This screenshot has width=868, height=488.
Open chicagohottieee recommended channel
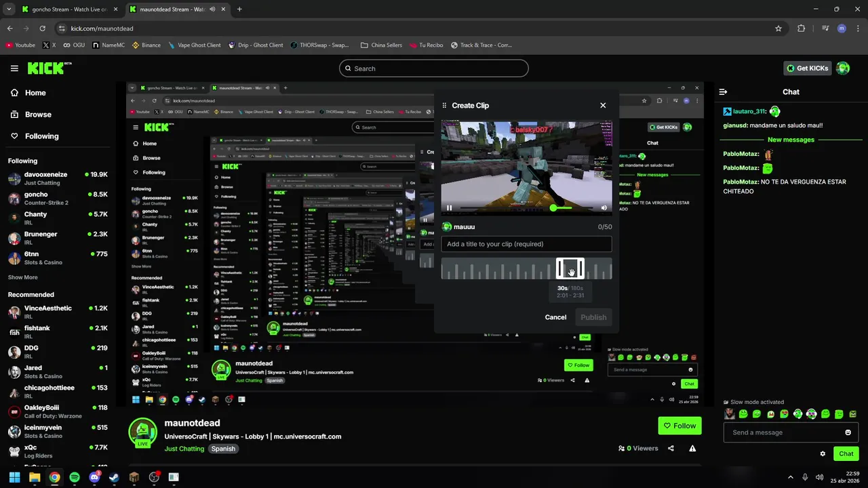pos(58,392)
